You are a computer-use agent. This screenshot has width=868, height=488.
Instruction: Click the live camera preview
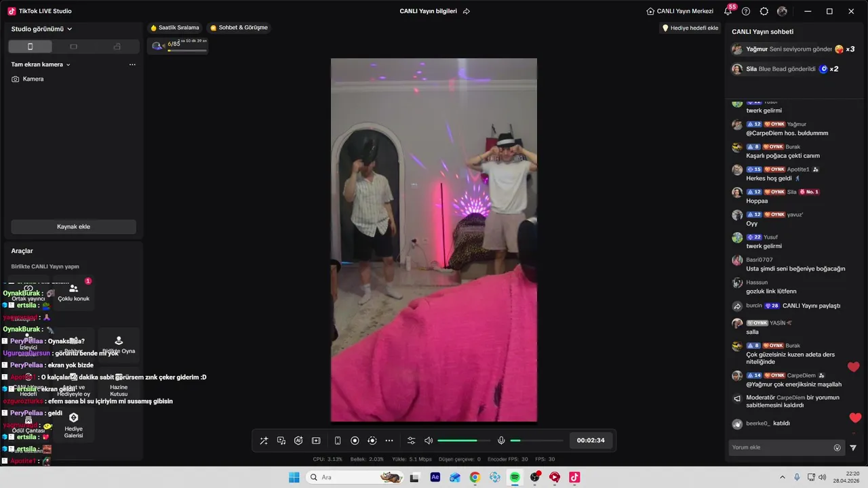point(434,240)
